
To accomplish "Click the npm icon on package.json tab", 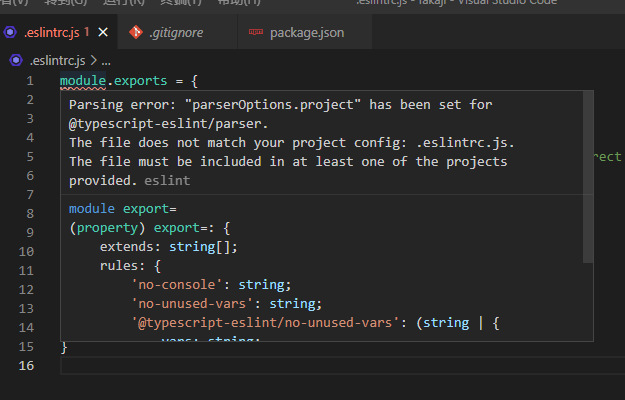I will click(x=256, y=32).
